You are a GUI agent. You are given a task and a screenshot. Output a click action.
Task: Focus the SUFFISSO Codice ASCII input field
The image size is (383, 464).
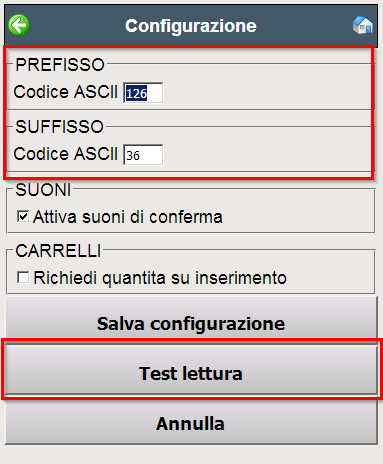coord(143,155)
